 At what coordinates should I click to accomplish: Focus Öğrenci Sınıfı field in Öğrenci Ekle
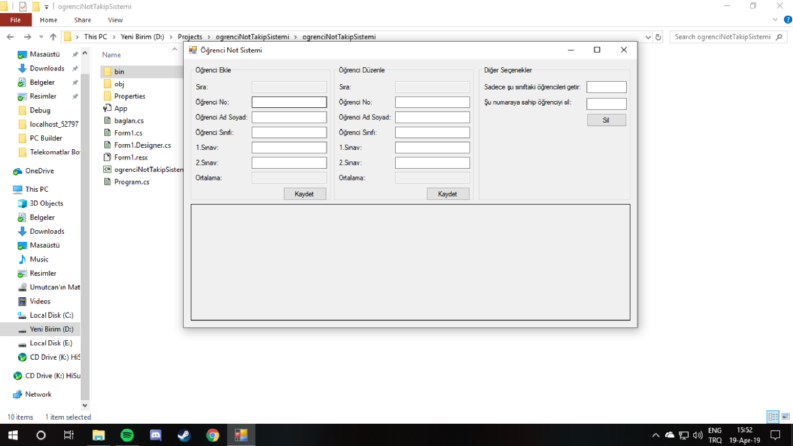289,132
